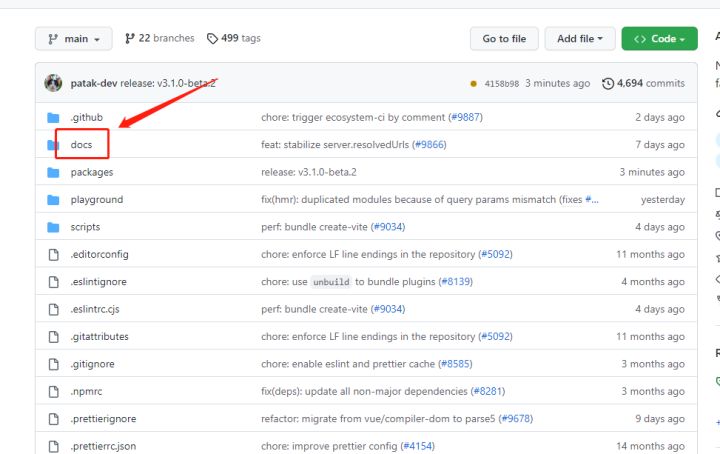Click the tag icon beside 499 tags
The image size is (720, 454).
pos(212,39)
